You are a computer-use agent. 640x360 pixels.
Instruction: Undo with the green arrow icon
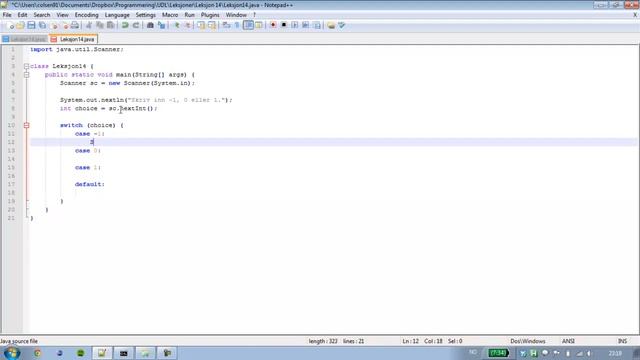125,25
